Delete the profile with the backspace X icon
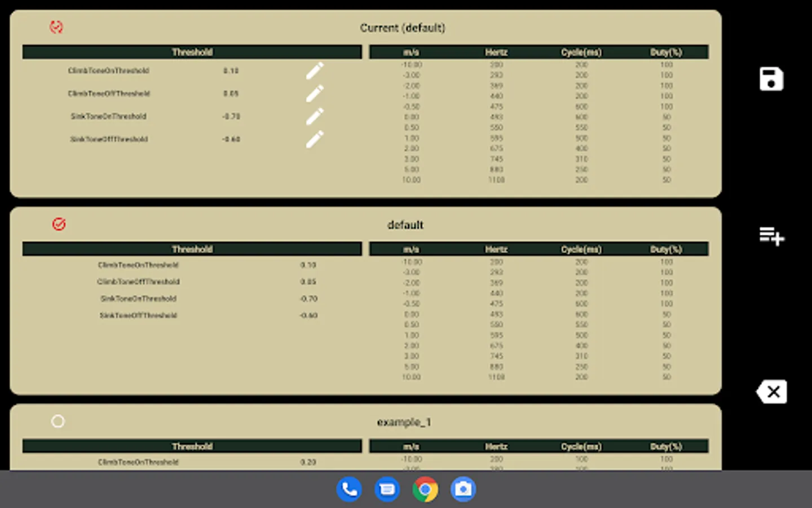This screenshot has height=508, width=812. click(771, 392)
